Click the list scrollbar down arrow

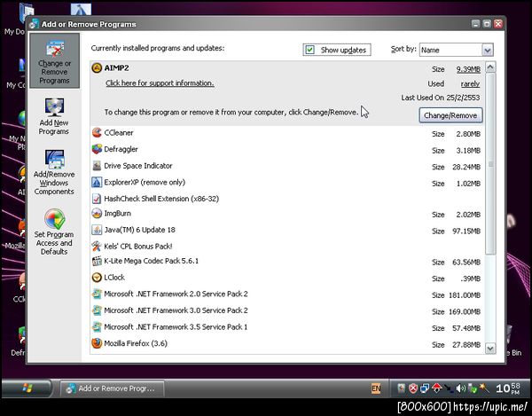pos(490,348)
